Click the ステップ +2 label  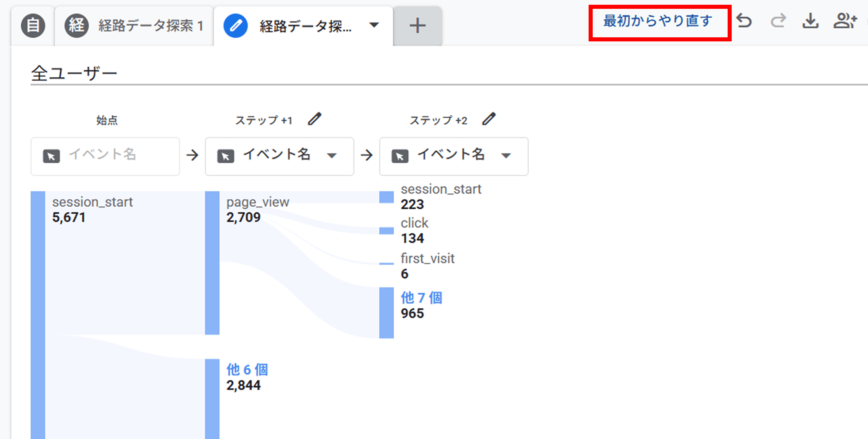click(438, 120)
